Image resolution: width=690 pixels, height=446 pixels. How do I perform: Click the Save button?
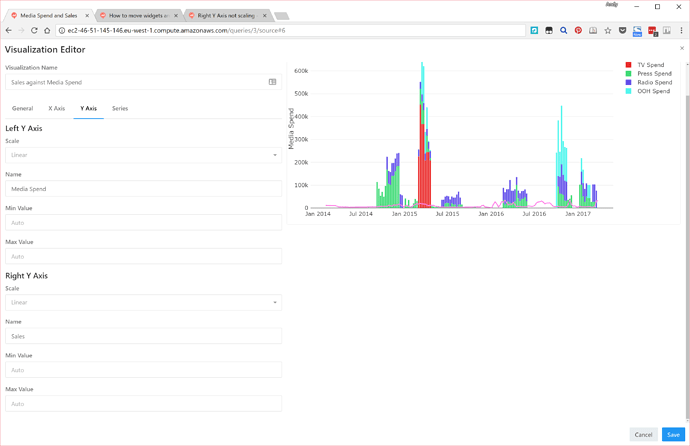[x=673, y=435]
